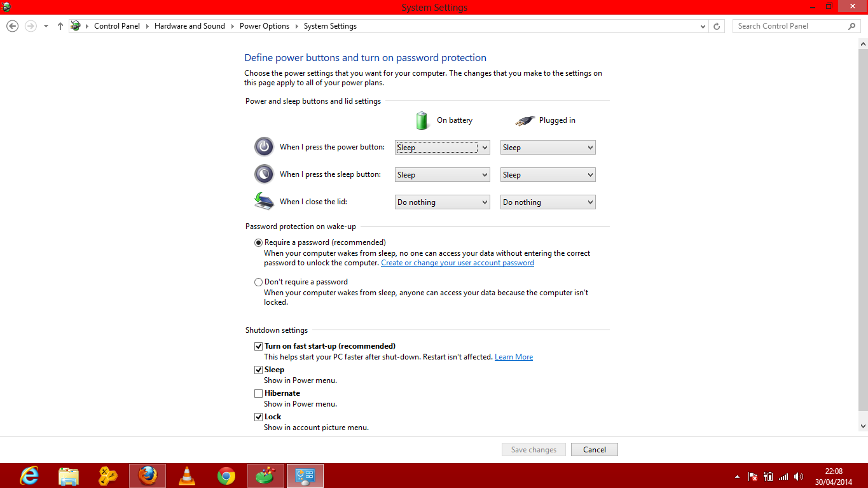This screenshot has height=488, width=868.
Task: Open Action Center flag icon
Action: pyautogui.click(x=753, y=477)
